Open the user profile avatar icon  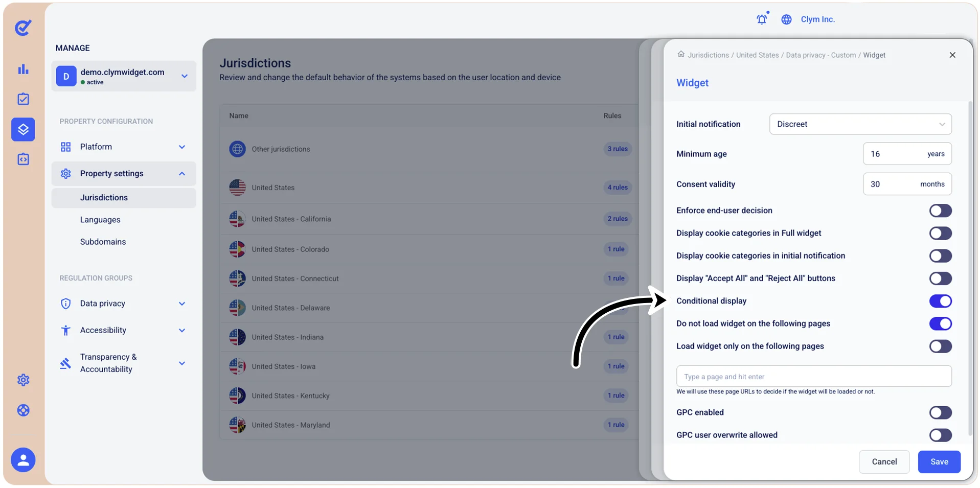pyautogui.click(x=23, y=460)
